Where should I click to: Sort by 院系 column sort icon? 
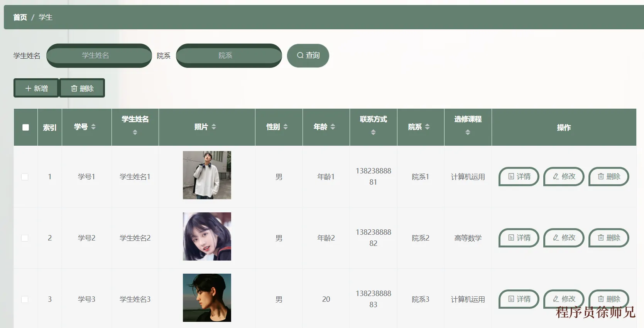[x=427, y=127]
